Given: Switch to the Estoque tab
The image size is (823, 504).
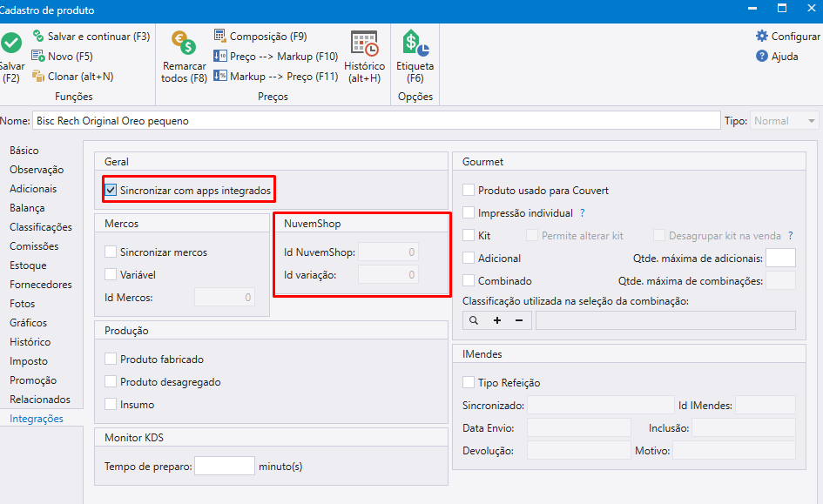Looking at the screenshot, I should (28, 265).
